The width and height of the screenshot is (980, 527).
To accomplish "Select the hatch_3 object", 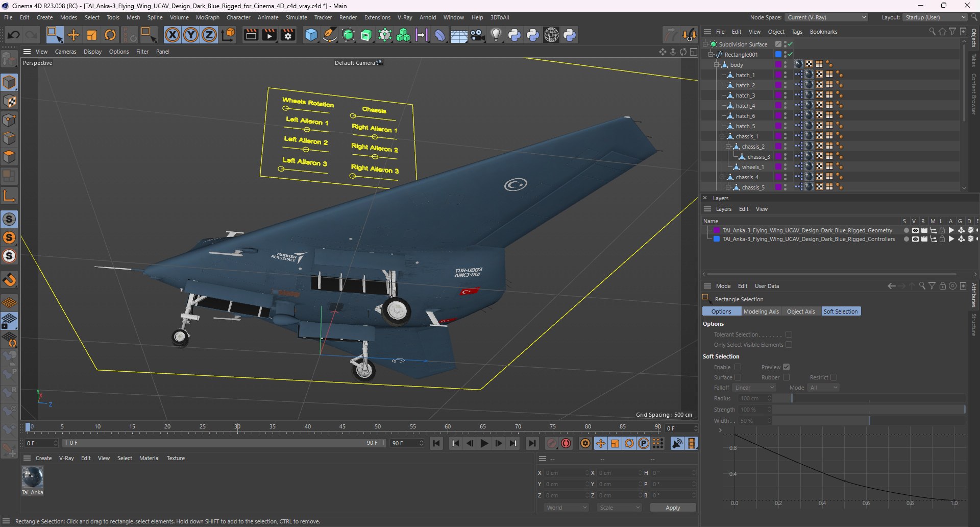I will tap(745, 95).
